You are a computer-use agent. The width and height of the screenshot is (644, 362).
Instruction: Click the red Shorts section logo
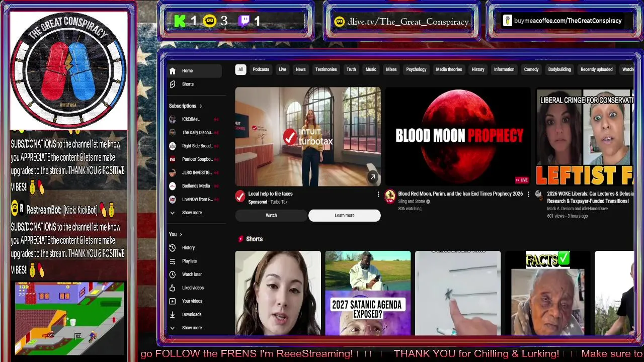pos(240,239)
